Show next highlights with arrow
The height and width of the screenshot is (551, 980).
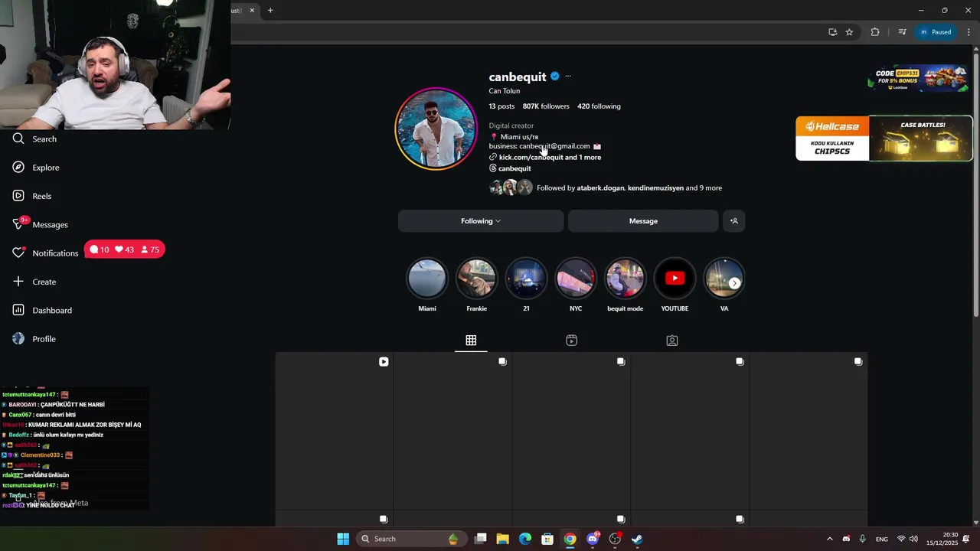[x=734, y=283]
